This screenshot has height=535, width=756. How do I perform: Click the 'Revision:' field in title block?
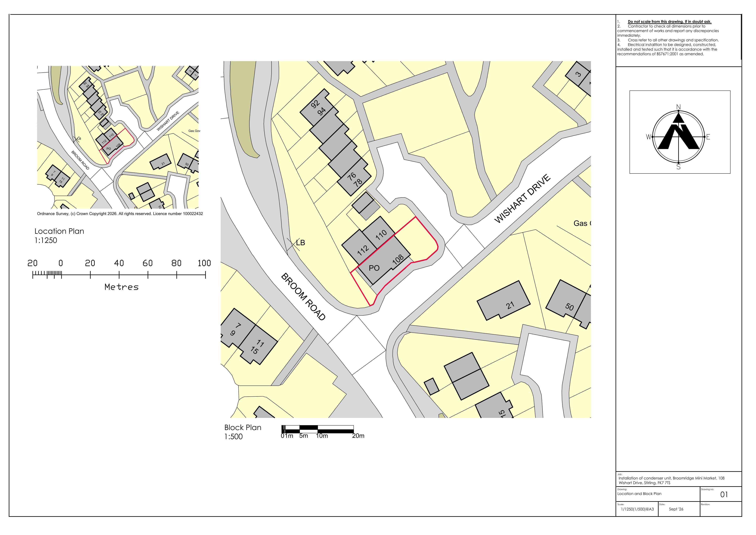721,509
